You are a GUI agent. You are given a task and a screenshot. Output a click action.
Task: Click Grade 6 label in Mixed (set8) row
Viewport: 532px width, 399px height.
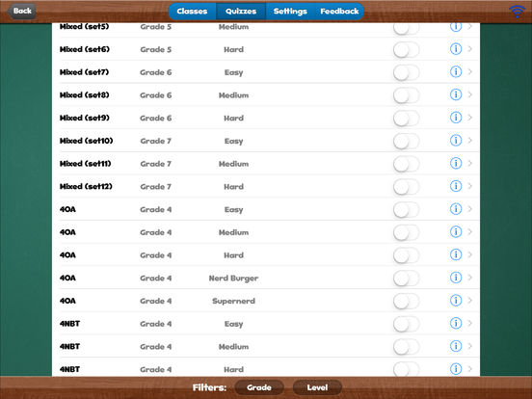click(x=156, y=95)
